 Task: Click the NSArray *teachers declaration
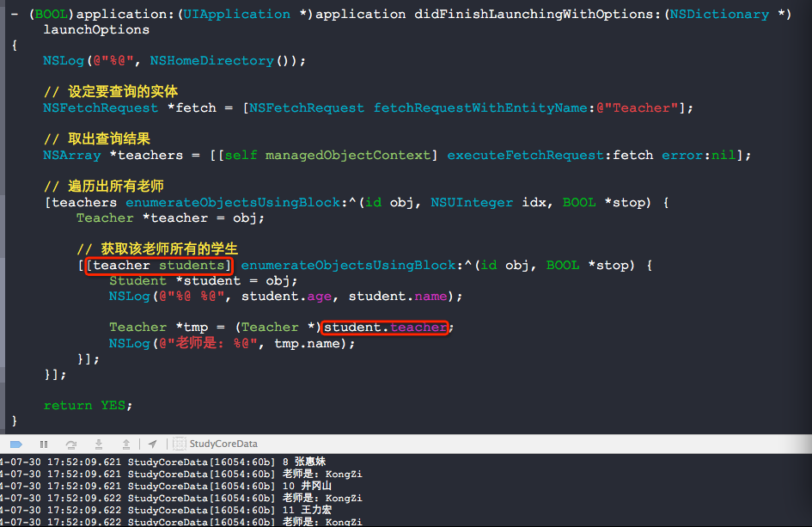[x=113, y=155]
